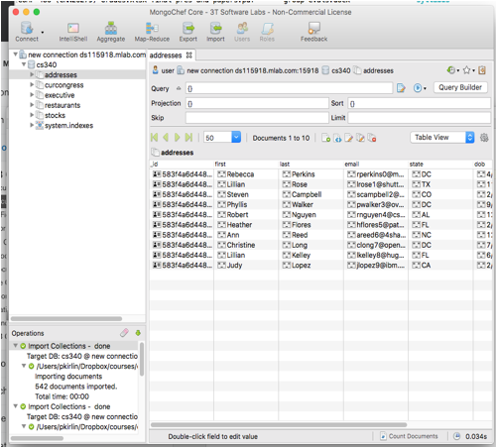This screenshot has width=497, height=448.
Task: Open the Connect toolbar button
Action: (x=27, y=32)
